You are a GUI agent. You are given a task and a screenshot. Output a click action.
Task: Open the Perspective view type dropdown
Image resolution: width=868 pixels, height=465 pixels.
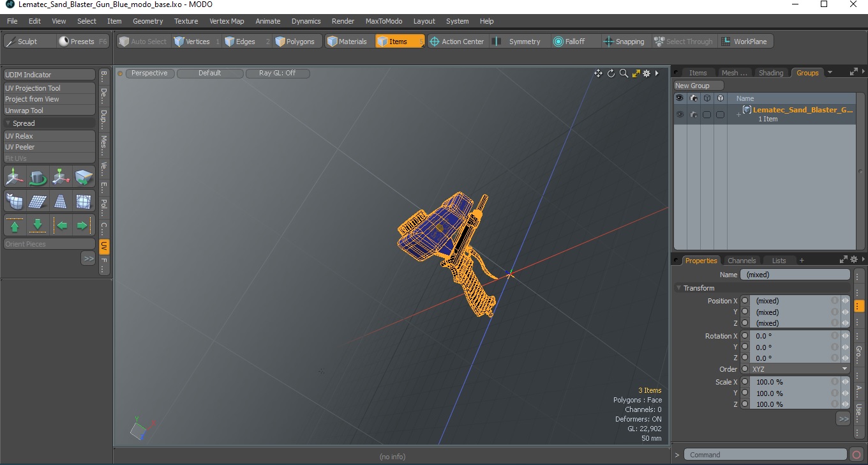click(x=150, y=73)
